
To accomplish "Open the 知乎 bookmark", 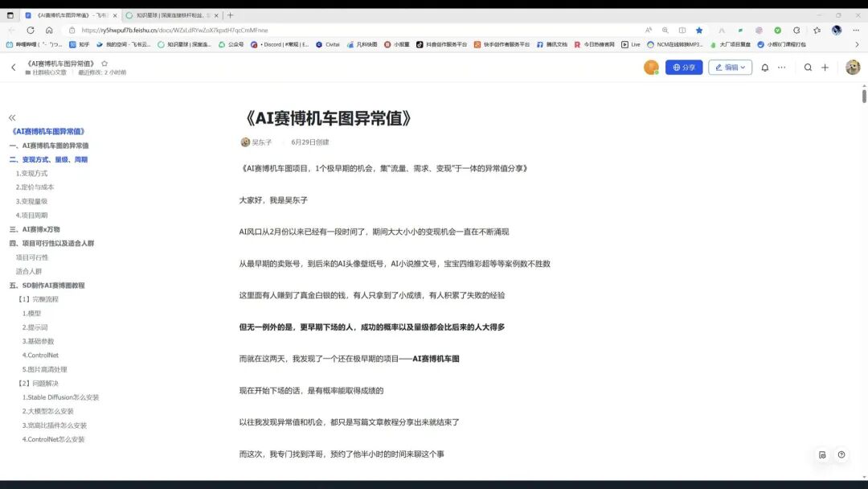I will click(x=79, y=44).
